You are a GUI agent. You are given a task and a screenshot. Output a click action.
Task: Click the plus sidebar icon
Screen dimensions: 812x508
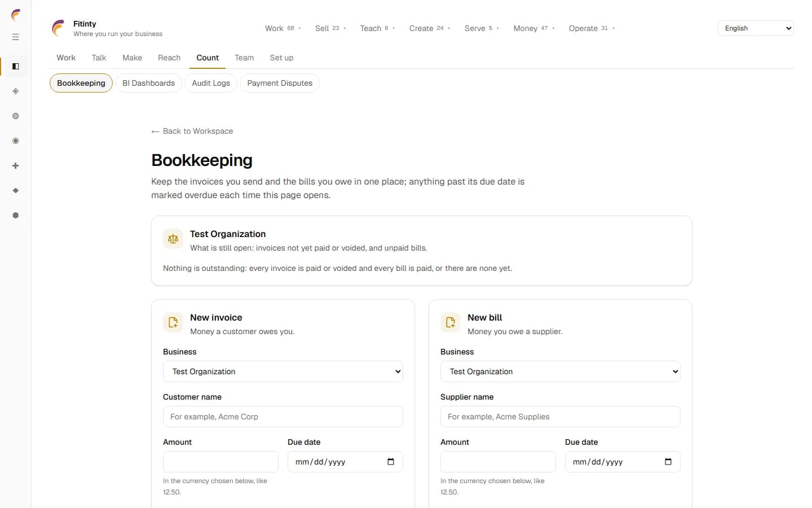click(16, 166)
